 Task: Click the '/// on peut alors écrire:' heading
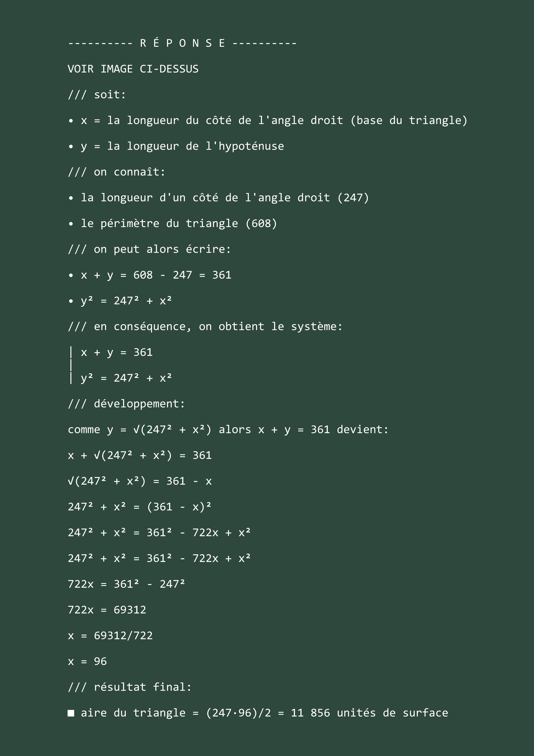click(x=149, y=249)
